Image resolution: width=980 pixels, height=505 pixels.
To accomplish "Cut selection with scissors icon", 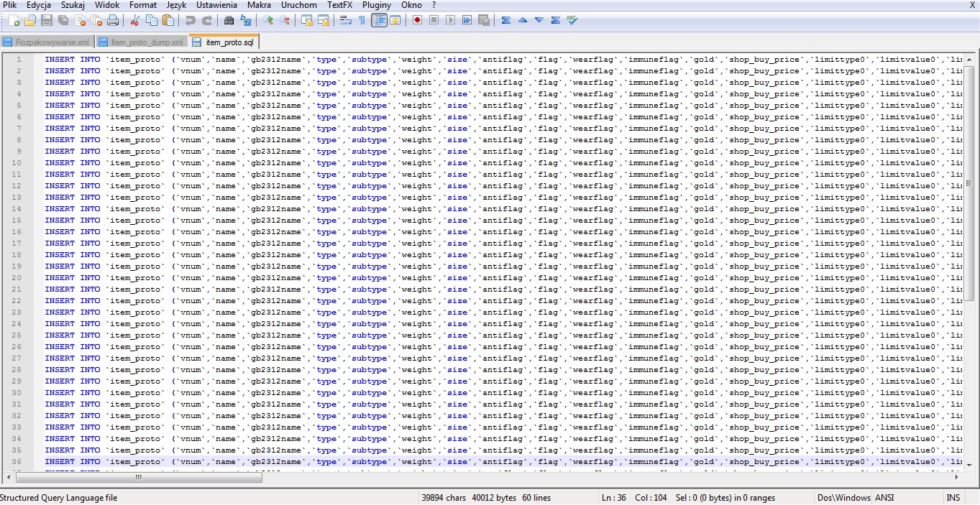I will coord(134,20).
